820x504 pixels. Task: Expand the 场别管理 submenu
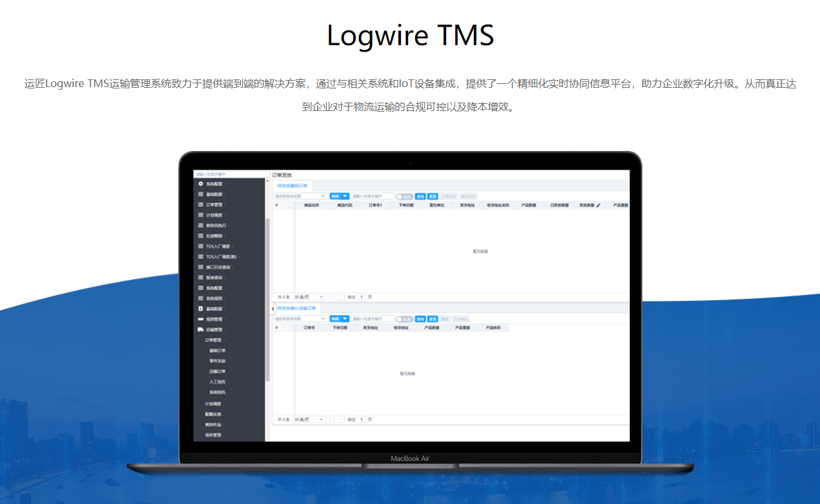coord(214,435)
